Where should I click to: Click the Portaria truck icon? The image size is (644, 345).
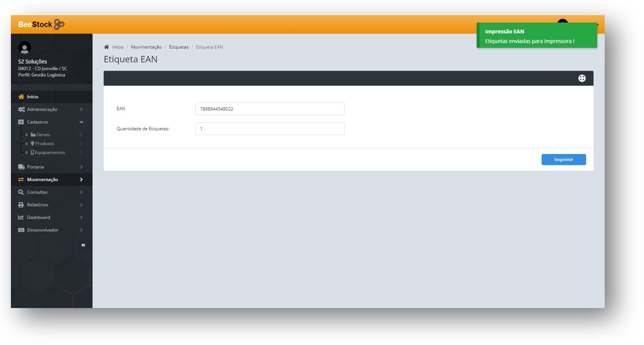(21, 167)
